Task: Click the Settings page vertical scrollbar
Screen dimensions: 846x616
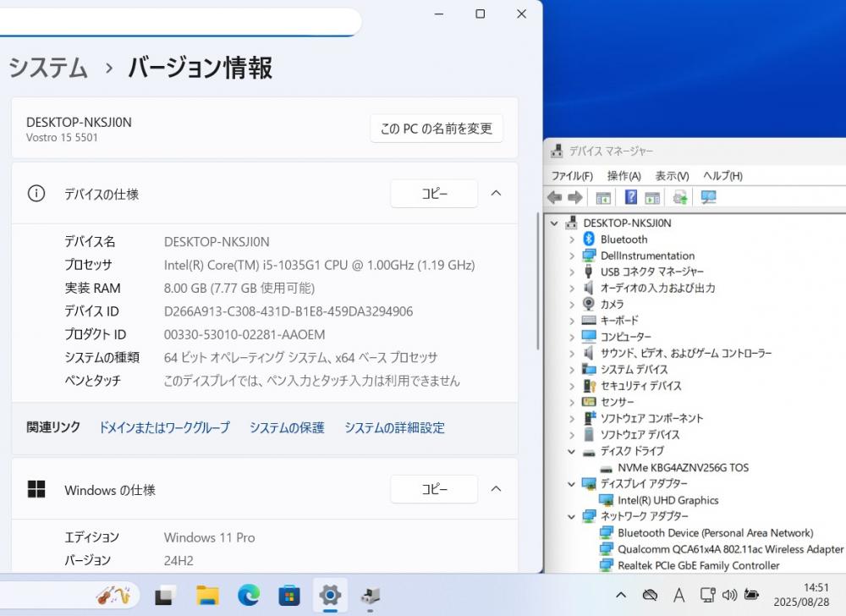Action: tap(537, 280)
